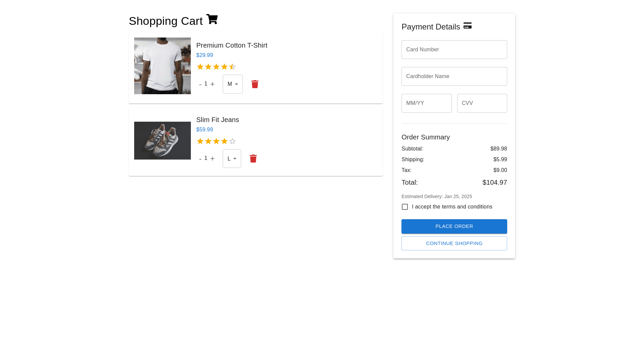This screenshot has width=644, height=362.
Task: Set T-Shirt rating to first star
Action: pos(200,67)
